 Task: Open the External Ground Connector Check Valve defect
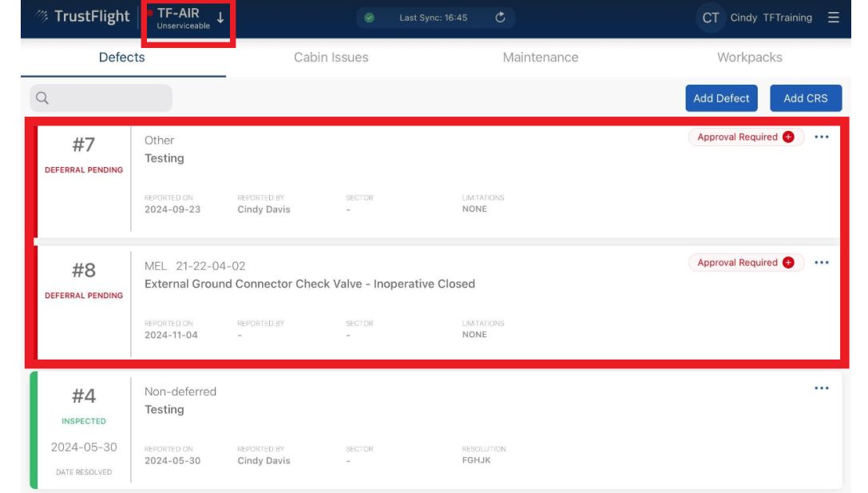310,284
